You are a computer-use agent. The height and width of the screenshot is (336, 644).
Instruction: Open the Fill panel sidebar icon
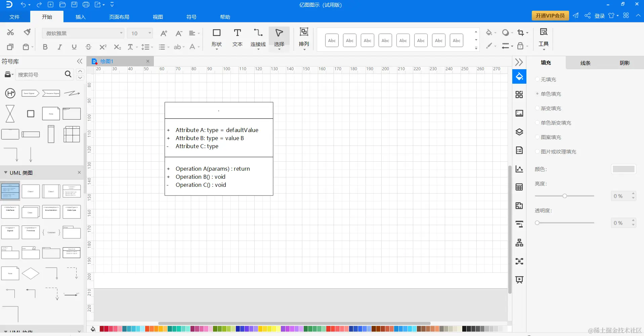(519, 77)
